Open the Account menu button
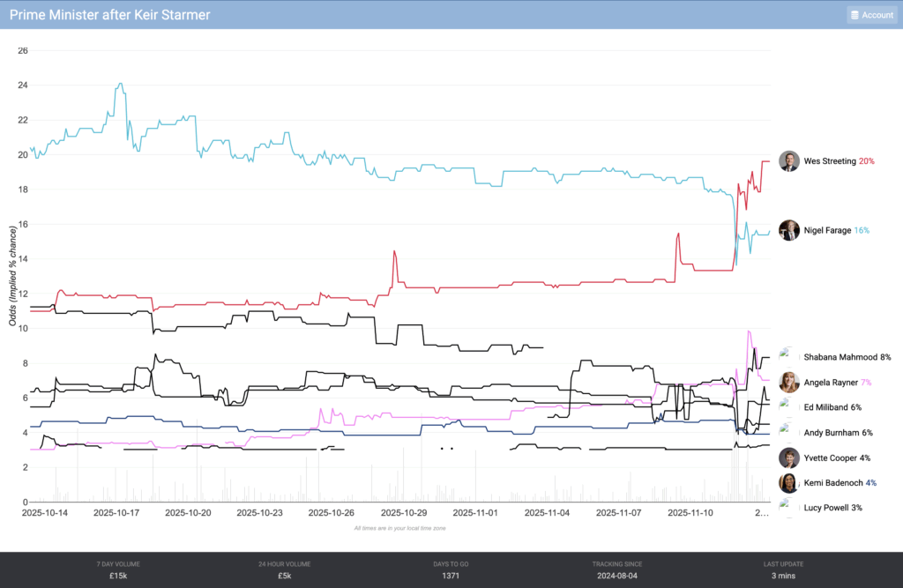The width and height of the screenshot is (903, 588). [871, 15]
